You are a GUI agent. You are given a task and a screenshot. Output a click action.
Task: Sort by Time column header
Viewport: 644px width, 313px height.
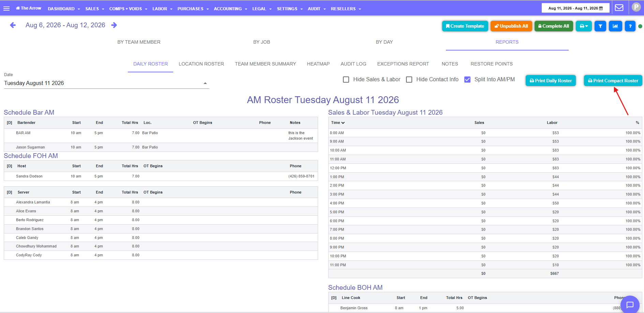tap(338, 123)
